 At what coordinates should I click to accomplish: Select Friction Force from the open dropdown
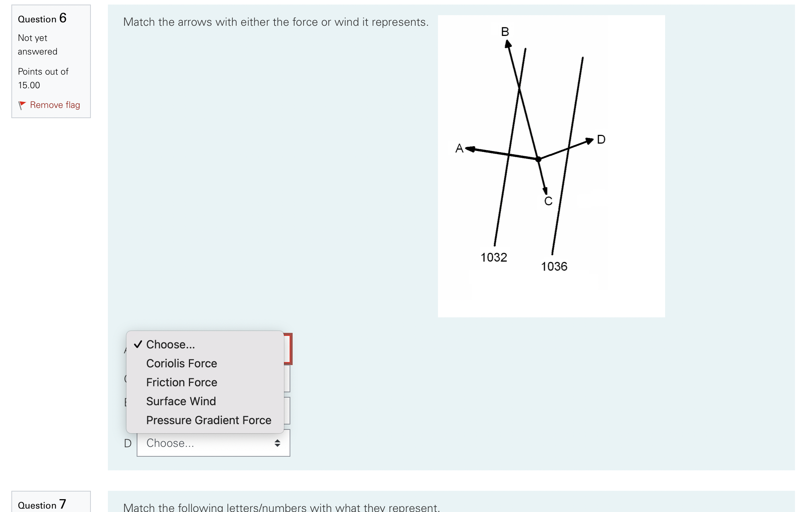(x=181, y=382)
